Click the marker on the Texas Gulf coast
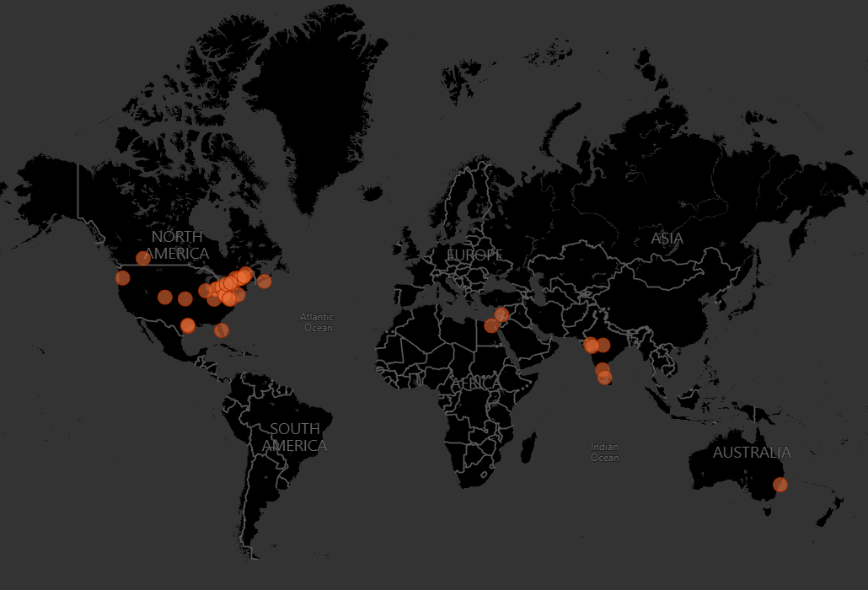This screenshot has height=590, width=868. pyautogui.click(x=188, y=325)
